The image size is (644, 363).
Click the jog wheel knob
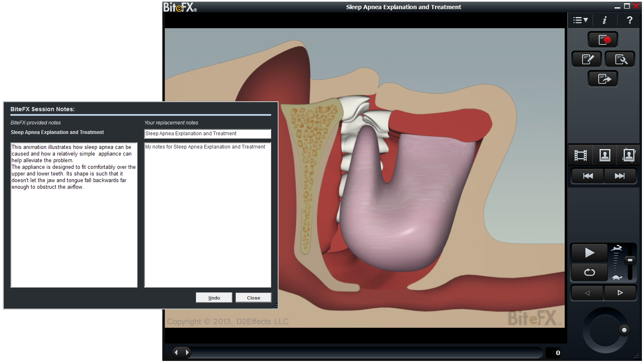(624, 330)
